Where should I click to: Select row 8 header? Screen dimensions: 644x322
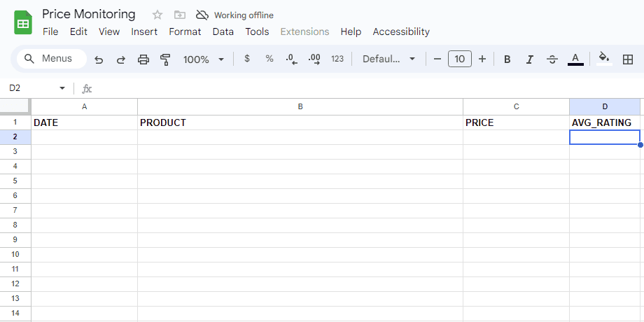pos(15,225)
